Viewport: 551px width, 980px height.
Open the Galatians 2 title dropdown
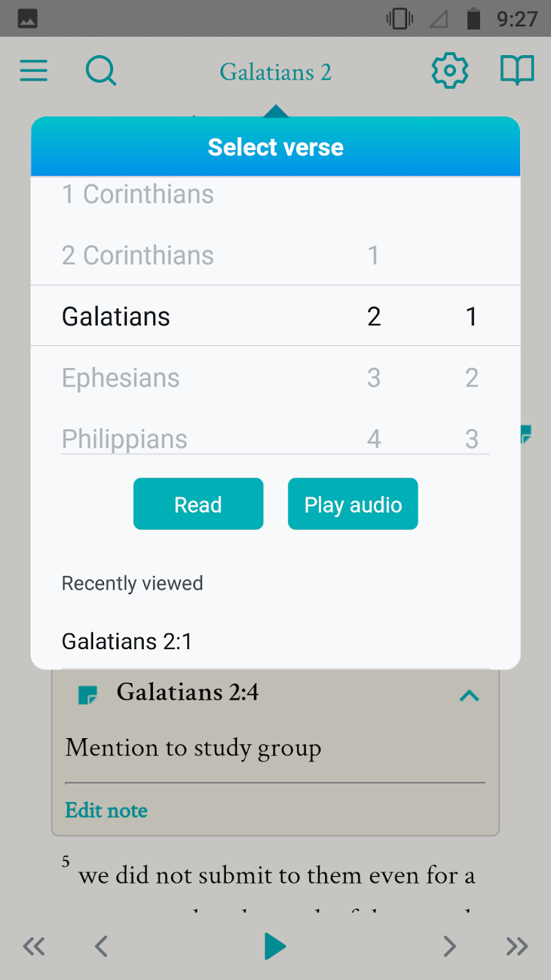click(x=275, y=72)
